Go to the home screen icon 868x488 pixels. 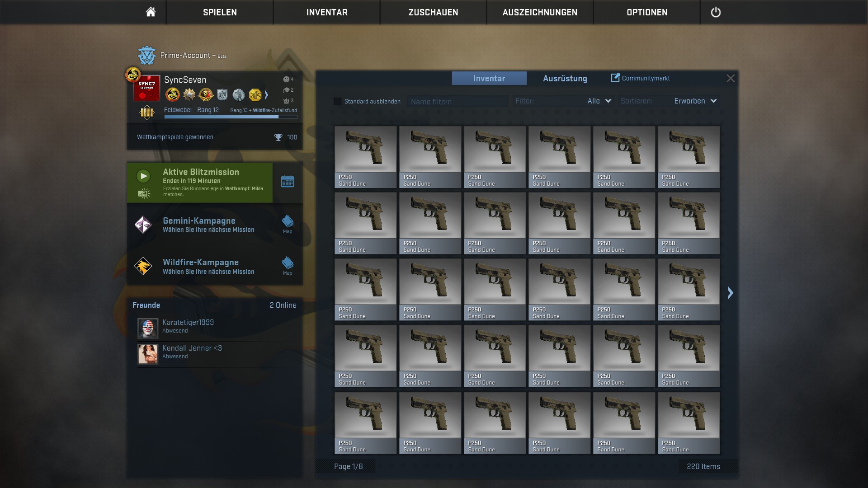(151, 12)
